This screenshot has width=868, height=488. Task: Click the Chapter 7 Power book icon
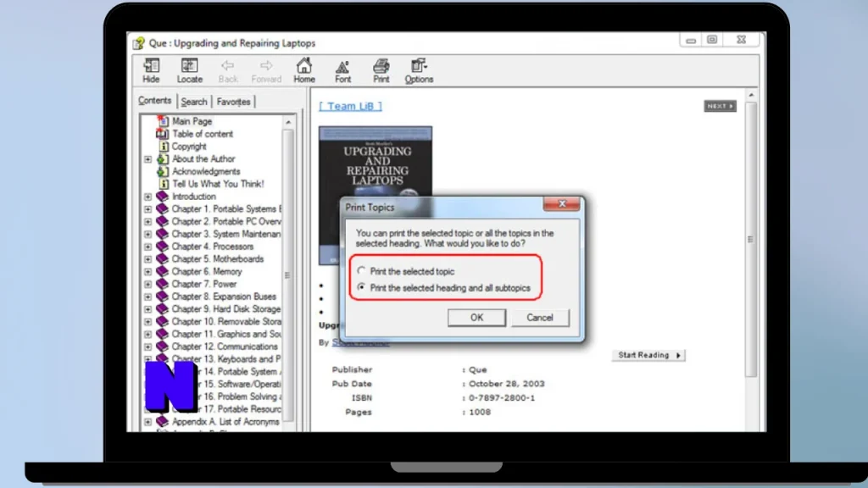[162, 284]
